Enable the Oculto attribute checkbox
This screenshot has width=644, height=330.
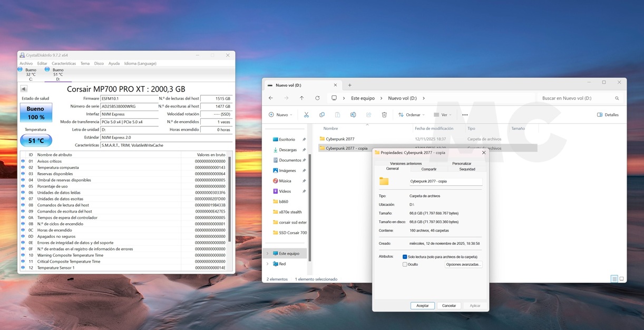(405, 264)
